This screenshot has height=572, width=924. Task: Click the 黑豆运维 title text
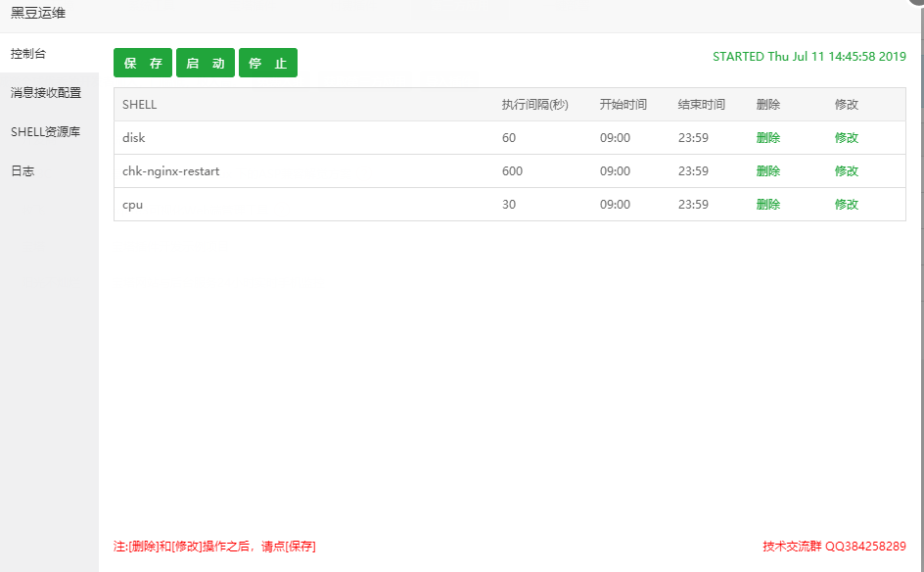38,13
